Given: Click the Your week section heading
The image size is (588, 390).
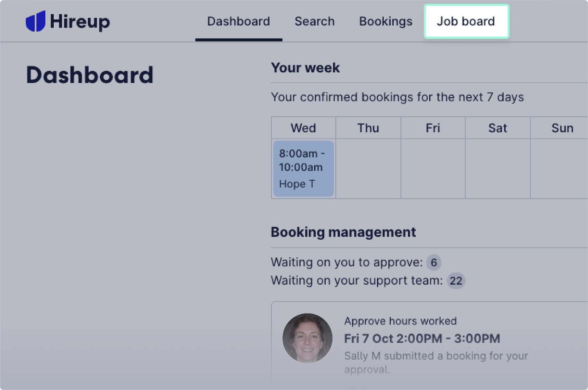Looking at the screenshot, I should [305, 67].
